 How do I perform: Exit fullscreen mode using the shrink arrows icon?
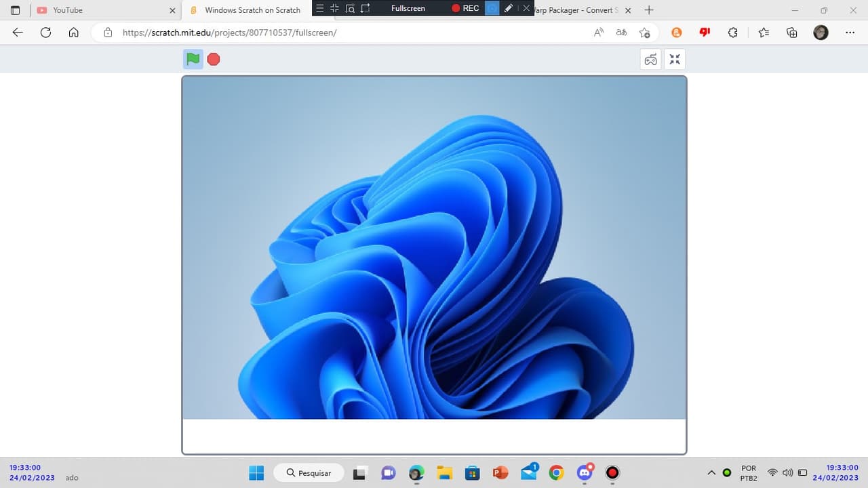click(675, 60)
